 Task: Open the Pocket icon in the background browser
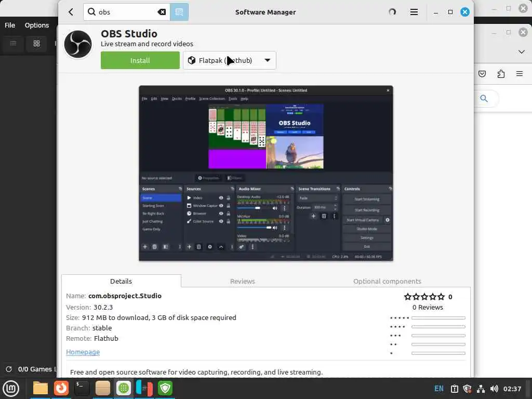(482, 74)
